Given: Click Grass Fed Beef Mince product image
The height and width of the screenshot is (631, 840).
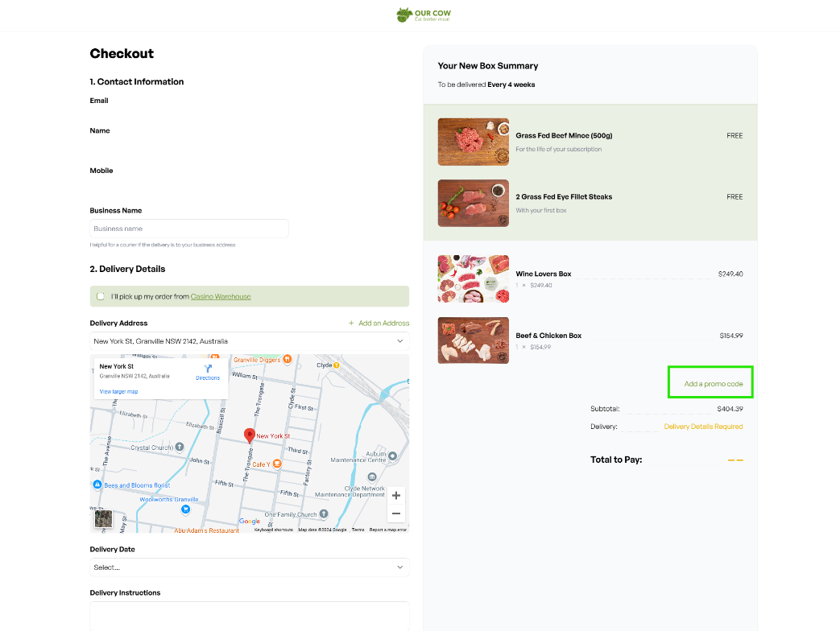Looking at the screenshot, I should point(473,142).
